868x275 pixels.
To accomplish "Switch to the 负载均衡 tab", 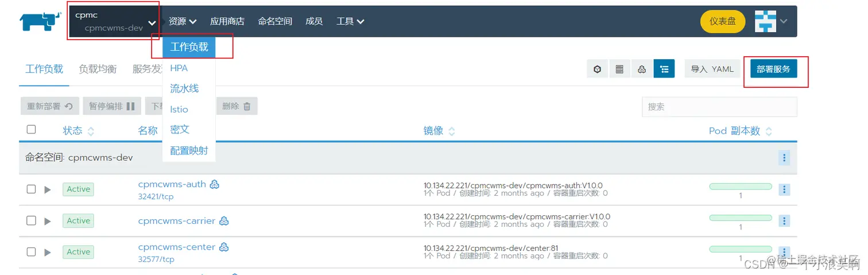I will coord(98,69).
